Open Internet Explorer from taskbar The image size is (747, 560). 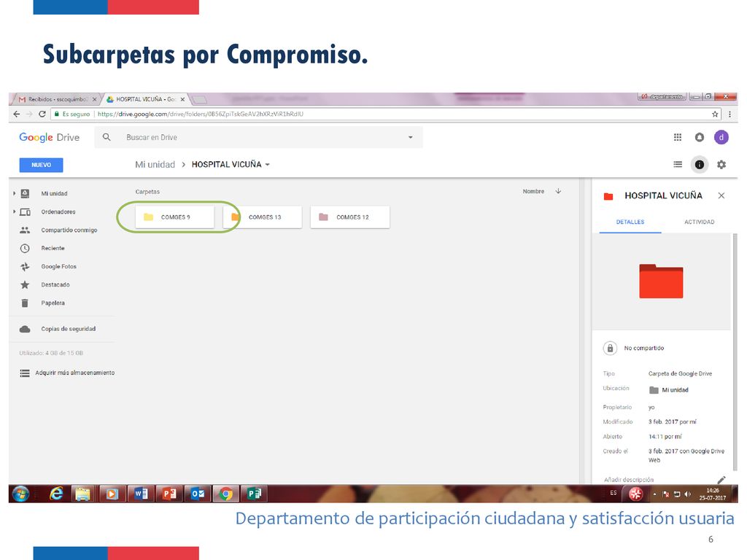[56, 494]
